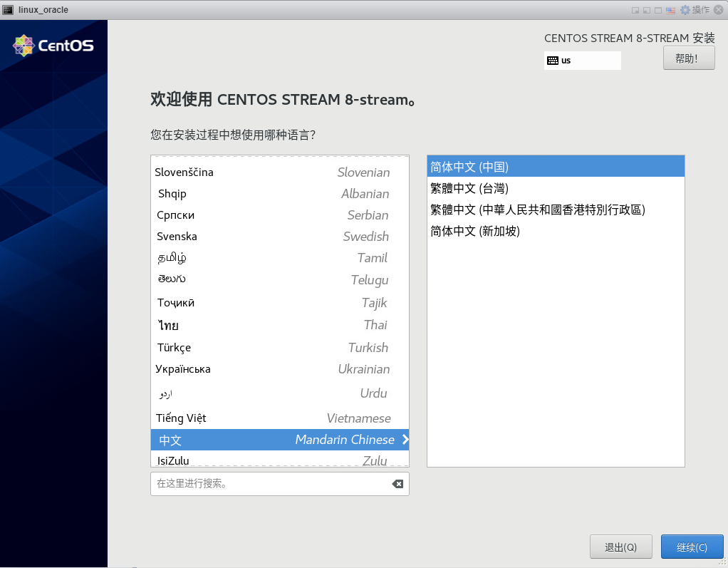Click the linux_oracle console window icon

pyautogui.click(x=9, y=10)
